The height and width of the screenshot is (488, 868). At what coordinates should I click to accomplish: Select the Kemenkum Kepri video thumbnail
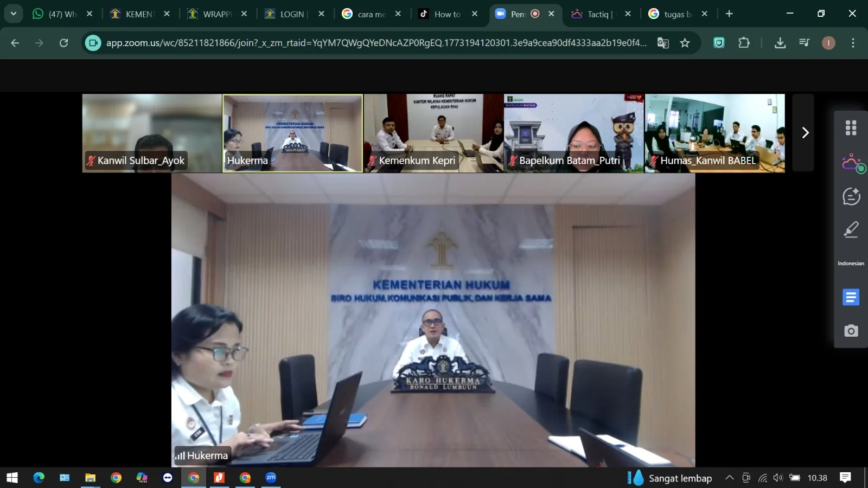coord(433,133)
